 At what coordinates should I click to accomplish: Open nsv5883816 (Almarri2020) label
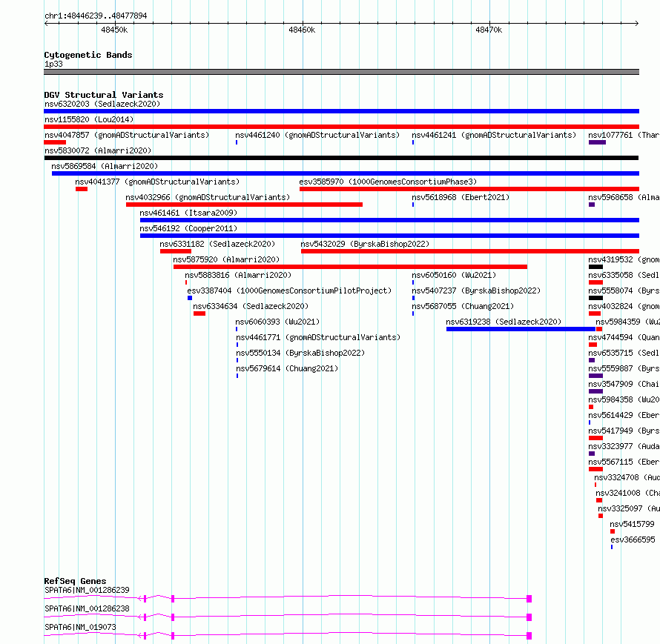(238, 275)
